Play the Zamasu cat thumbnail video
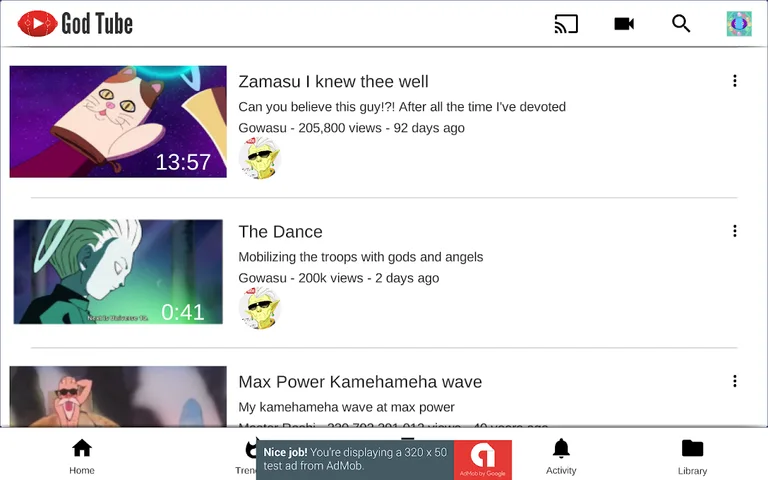This screenshot has height=480, width=768. 118,121
